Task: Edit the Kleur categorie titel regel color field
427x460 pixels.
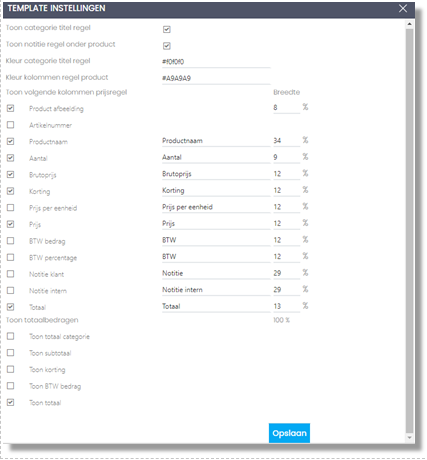Action: (x=216, y=62)
